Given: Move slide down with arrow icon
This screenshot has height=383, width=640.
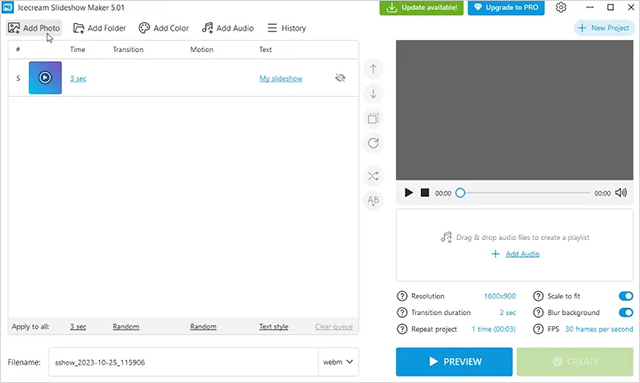Looking at the screenshot, I should [373, 94].
